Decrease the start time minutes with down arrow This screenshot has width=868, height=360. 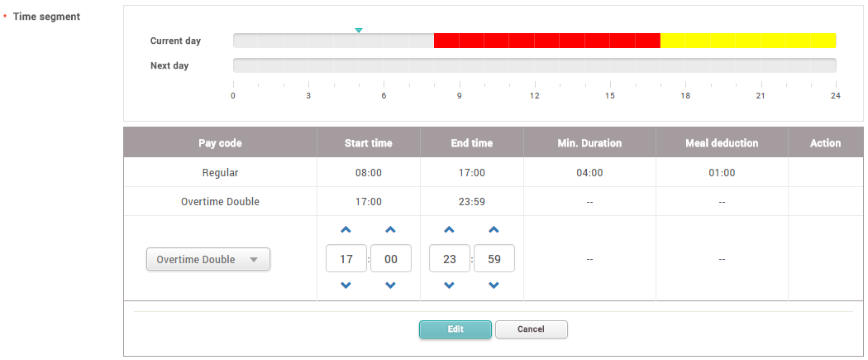point(391,286)
